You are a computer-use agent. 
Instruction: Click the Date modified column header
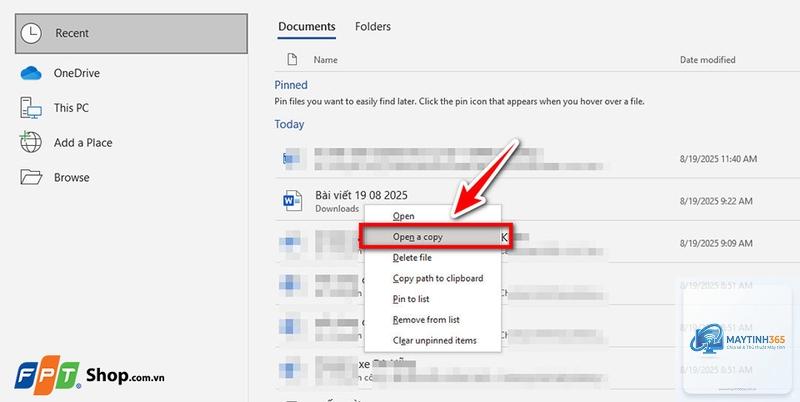(708, 60)
